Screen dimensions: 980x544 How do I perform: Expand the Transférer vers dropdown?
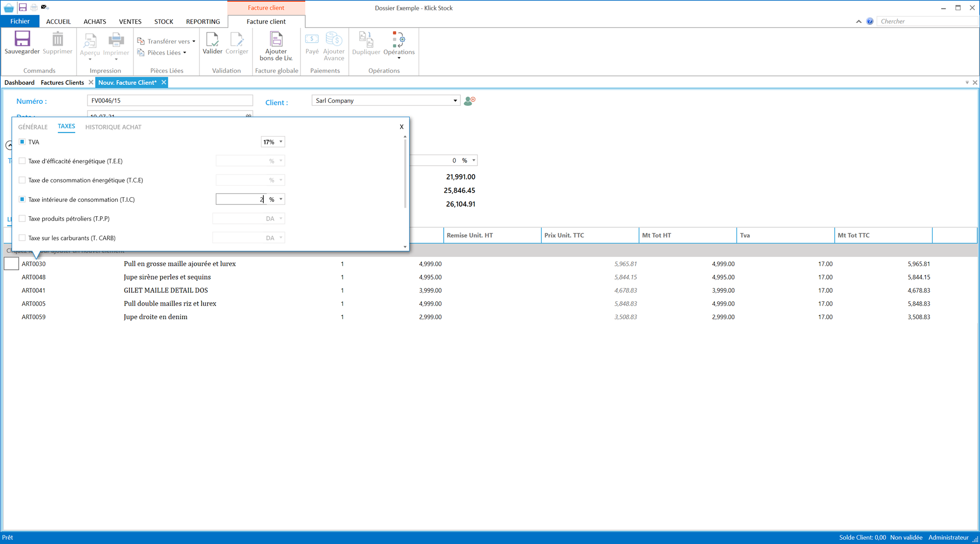coord(194,41)
